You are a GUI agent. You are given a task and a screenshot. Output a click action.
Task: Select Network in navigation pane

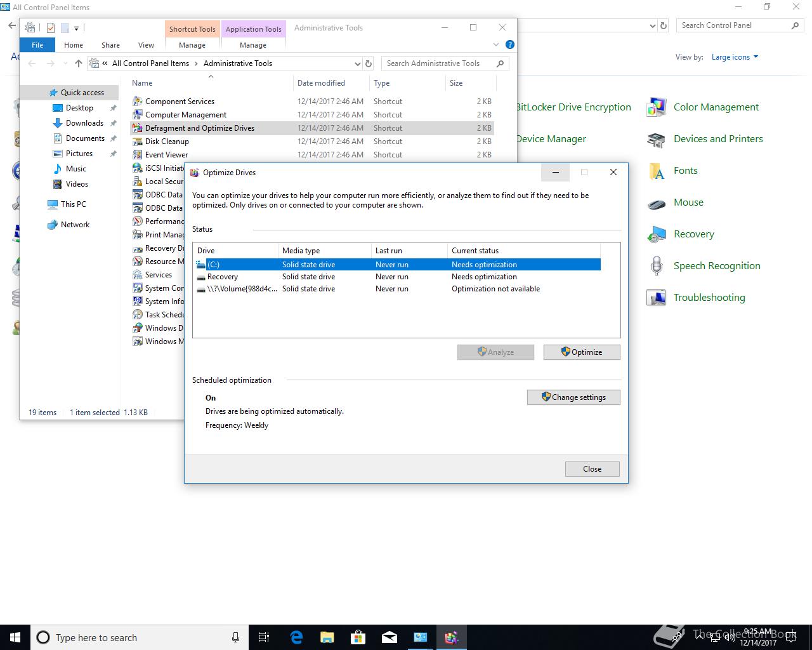[x=75, y=225]
